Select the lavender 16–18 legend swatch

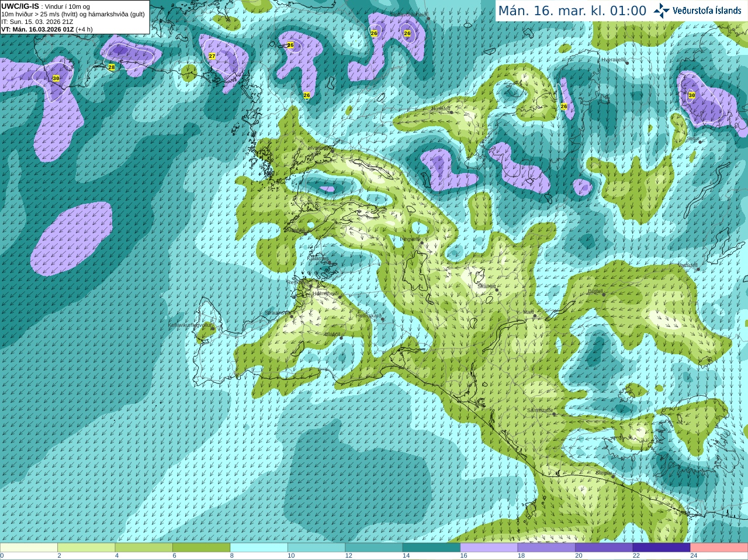489,548
